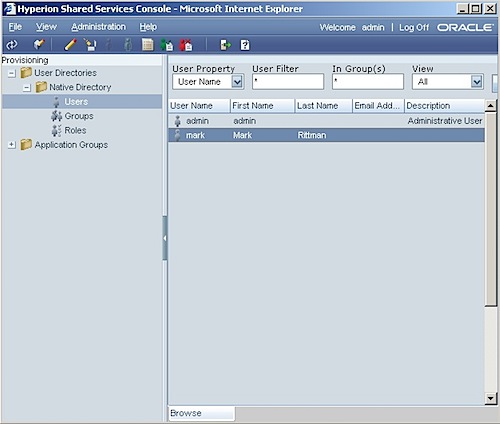500x424 pixels.
Task: Collapse the Native Directory tree node
Action: (x=27, y=87)
